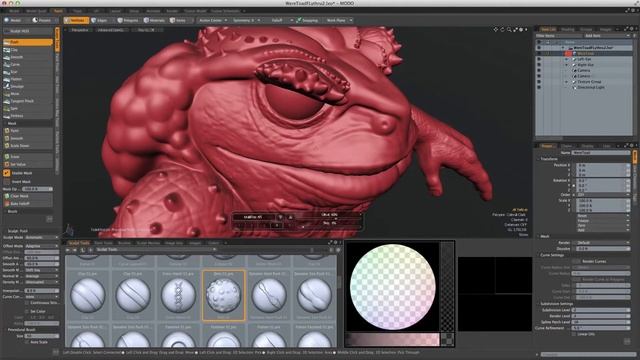Screen dimensions: 640x360
Task: Click the Bake Falloff tool
Action: (x=28, y=204)
